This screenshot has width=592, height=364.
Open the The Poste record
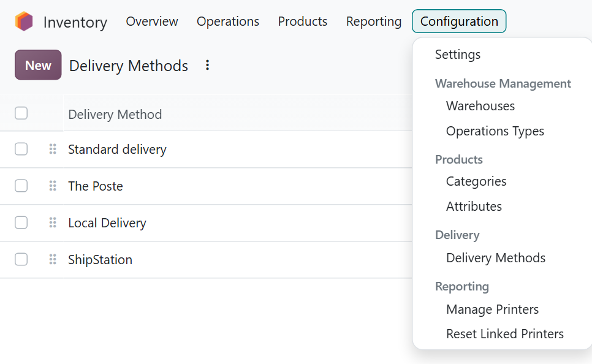pyautogui.click(x=96, y=186)
